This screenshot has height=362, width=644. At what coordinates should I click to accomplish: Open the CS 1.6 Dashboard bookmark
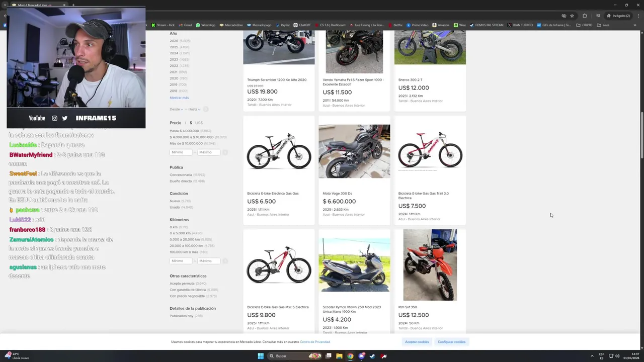coord(330,25)
